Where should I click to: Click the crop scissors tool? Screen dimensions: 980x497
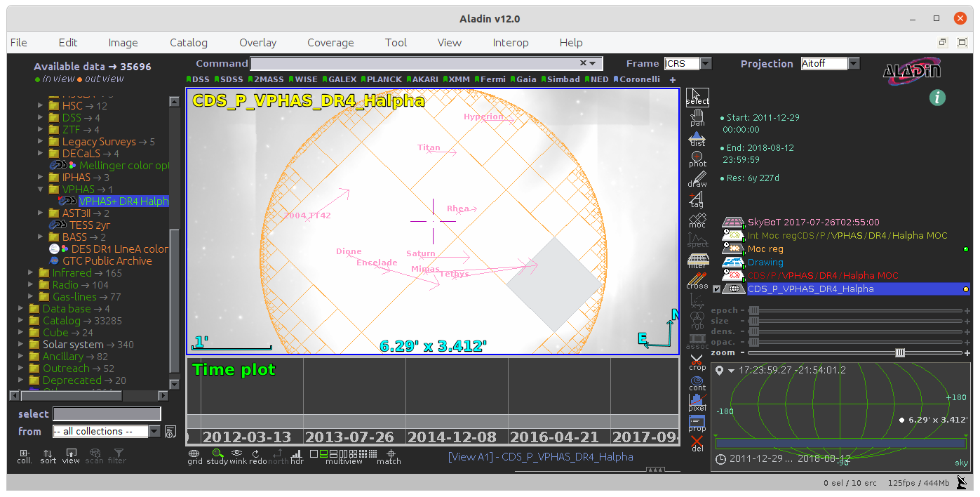(x=697, y=362)
